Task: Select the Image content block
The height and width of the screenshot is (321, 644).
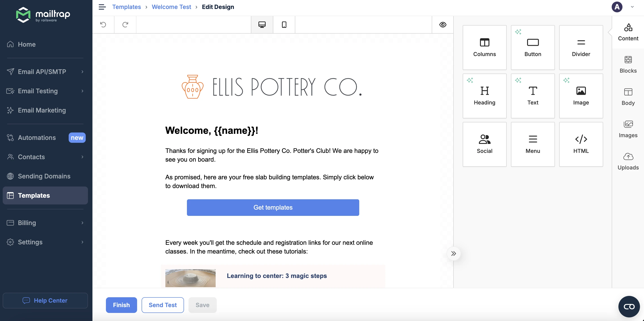Action: point(581,96)
